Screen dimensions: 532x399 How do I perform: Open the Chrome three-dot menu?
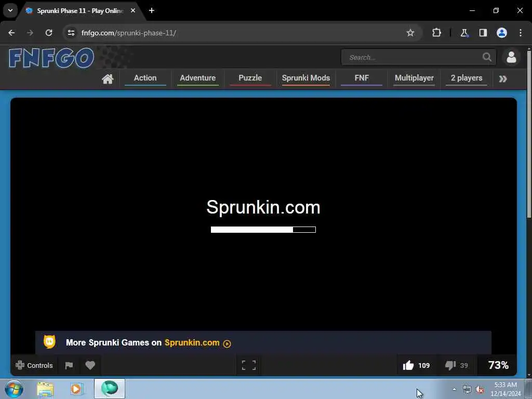click(521, 33)
